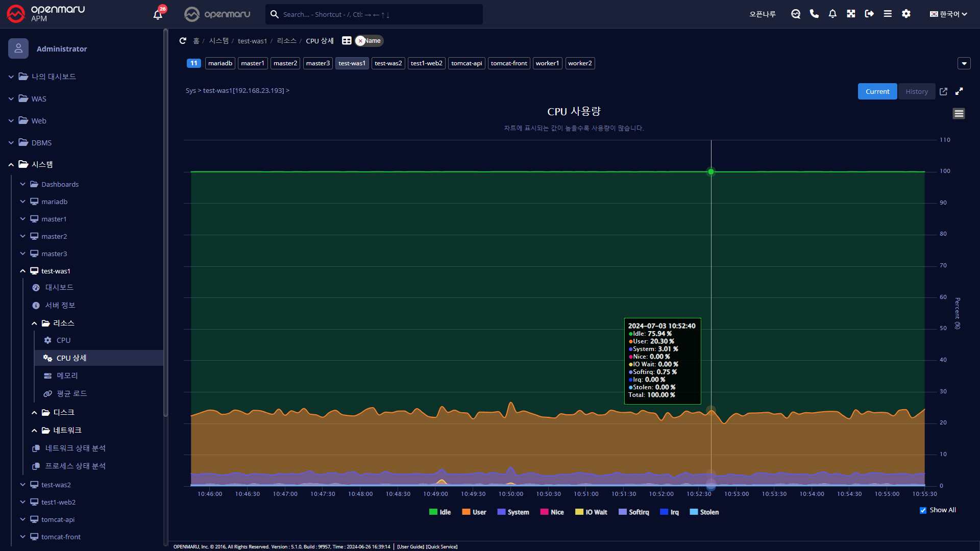Open the 메모리 resource page

[67, 375]
